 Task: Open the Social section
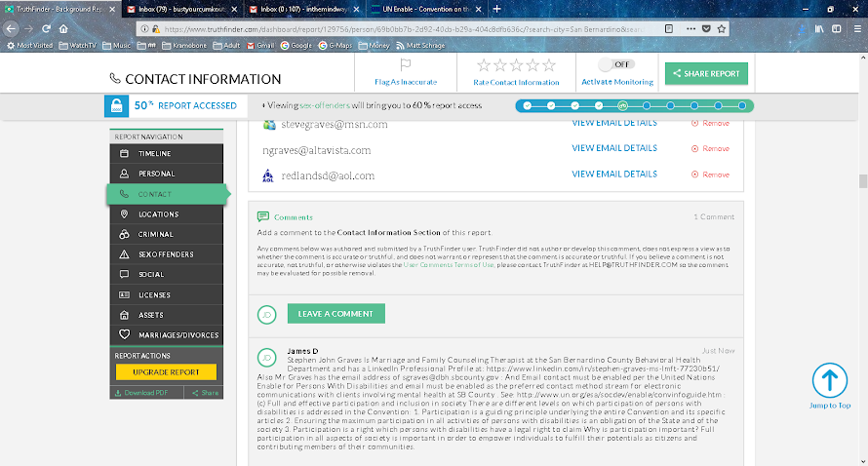click(x=167, y=275)
